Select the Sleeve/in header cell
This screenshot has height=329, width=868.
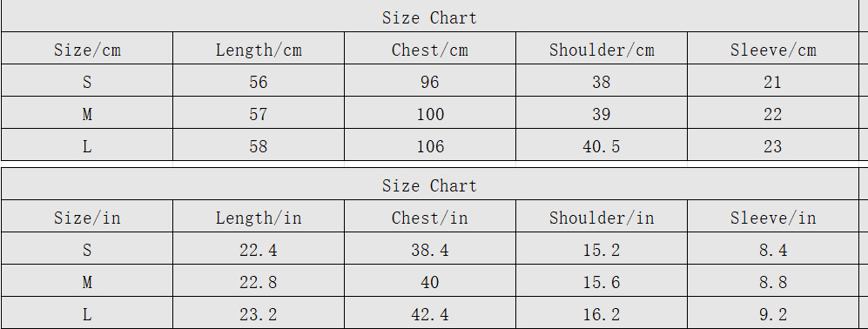(773, 216)
